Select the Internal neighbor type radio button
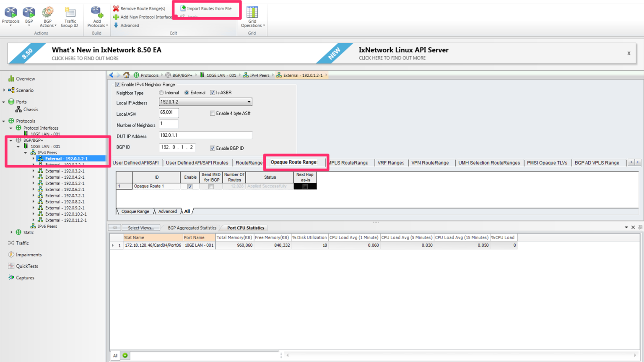This screenshot has height=362, width=644. (161, 93)
